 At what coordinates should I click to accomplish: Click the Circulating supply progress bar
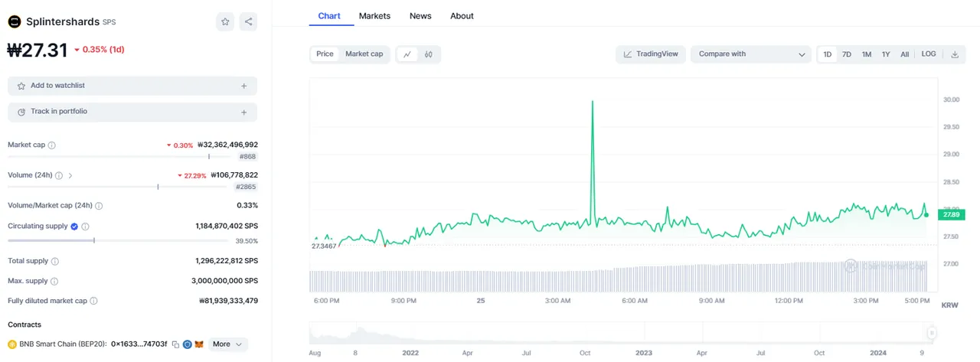[x=118, y=240]
